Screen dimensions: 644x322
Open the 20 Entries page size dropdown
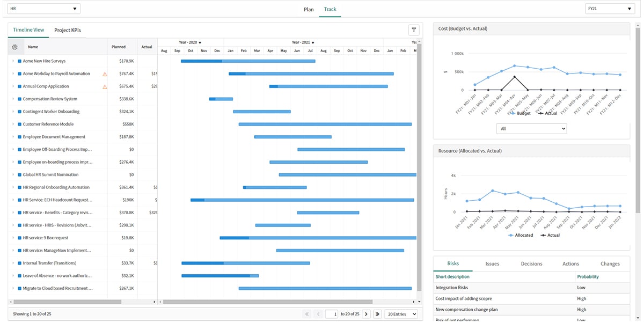coord(401,314)
